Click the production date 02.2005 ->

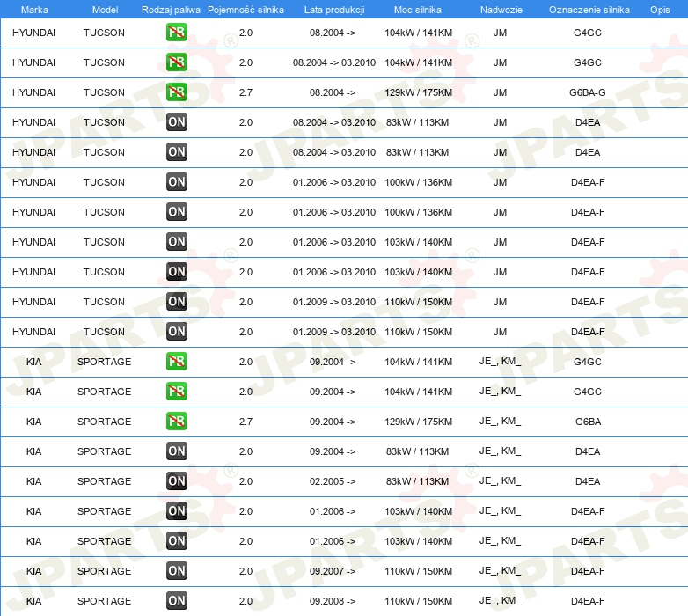coord(333,481)
